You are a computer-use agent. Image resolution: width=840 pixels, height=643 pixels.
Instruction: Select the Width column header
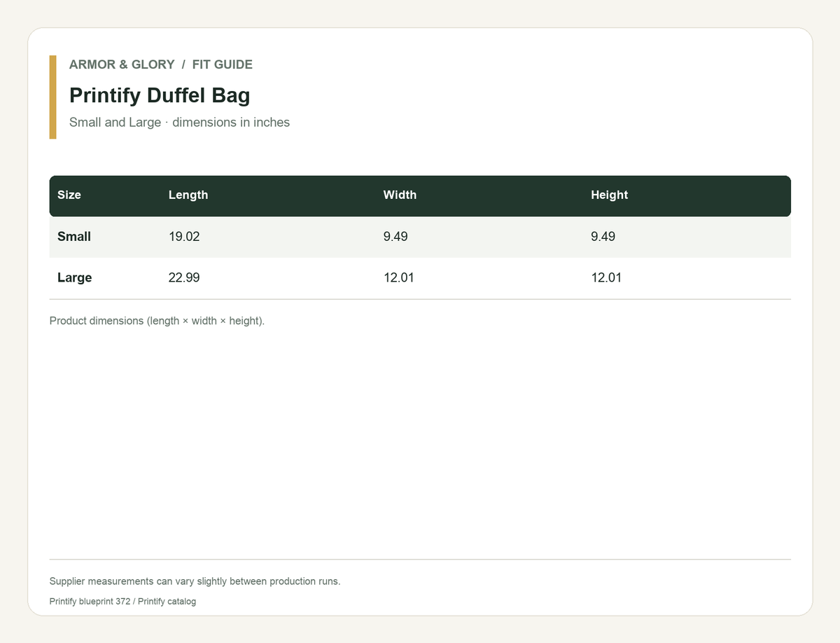click(x=400, y=195)
